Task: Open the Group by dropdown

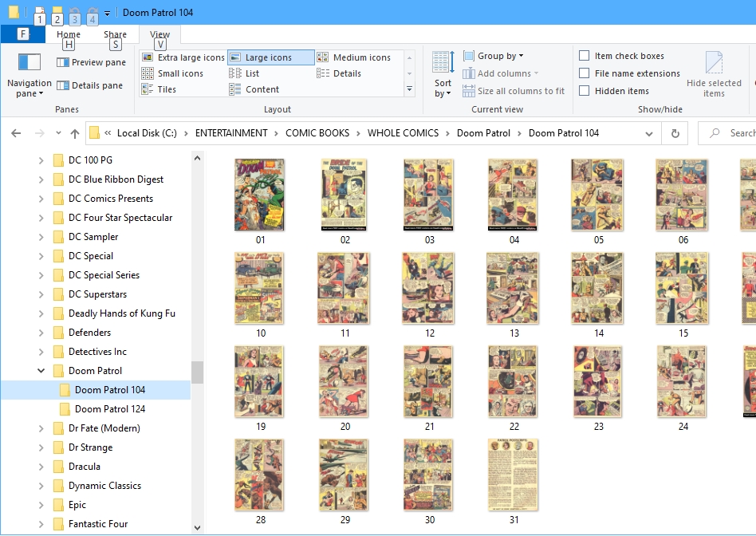Action: [493, 56]
